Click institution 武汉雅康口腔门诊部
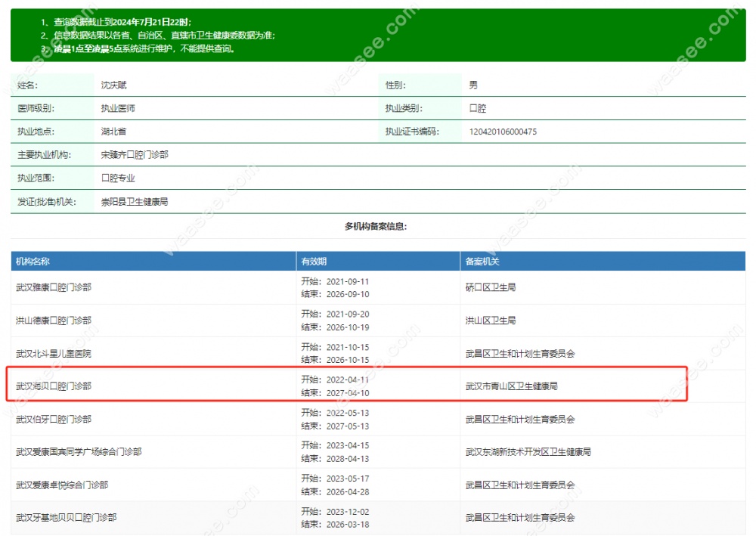Viewport: 756px width, 536px height. (x=54, y=287)
